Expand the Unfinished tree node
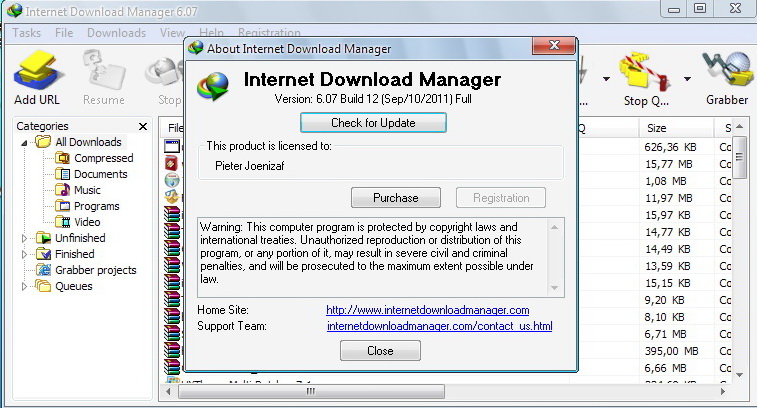 coord(24,238)
